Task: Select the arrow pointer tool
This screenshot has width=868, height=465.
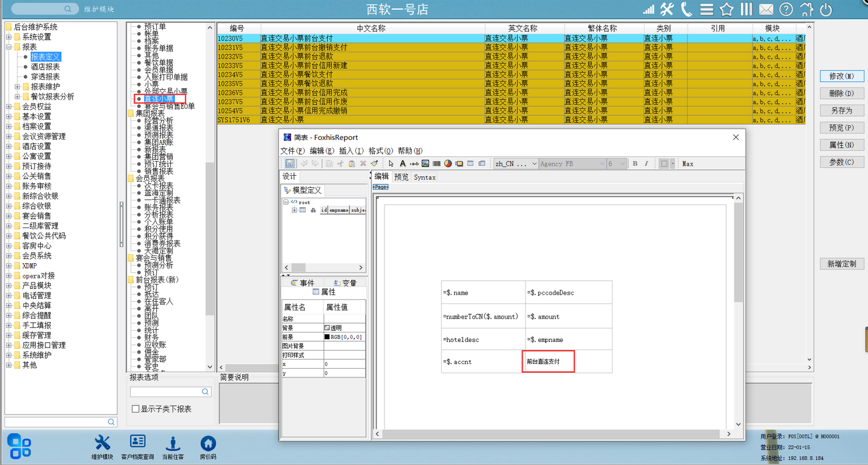Action: click(x=391, y=163)
